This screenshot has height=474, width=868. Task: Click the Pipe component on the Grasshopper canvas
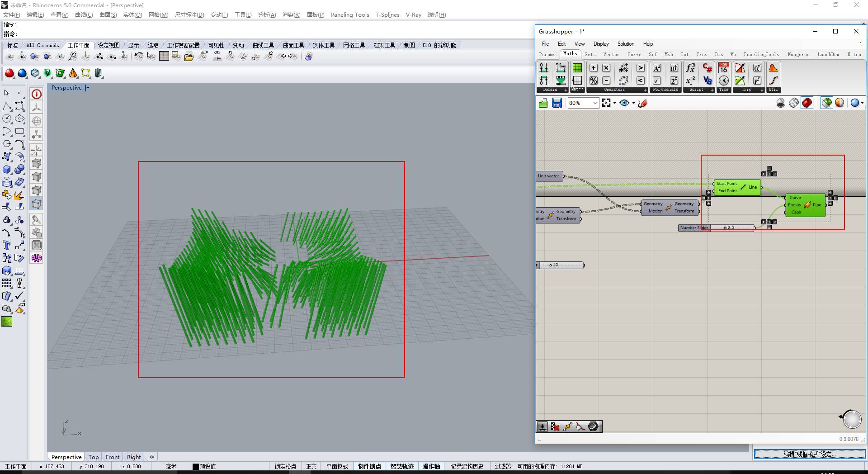806,205
